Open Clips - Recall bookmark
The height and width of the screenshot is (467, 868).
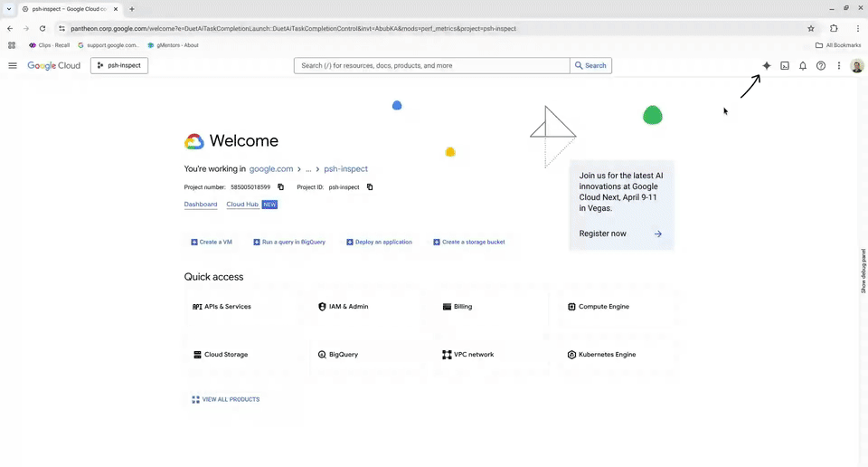click(x=49, y=45)
